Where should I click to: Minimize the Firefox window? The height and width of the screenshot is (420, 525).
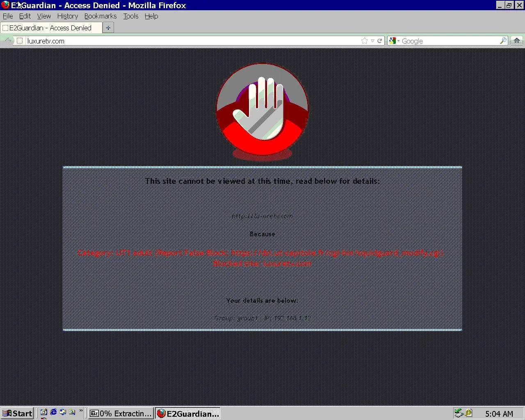(500, 5)
